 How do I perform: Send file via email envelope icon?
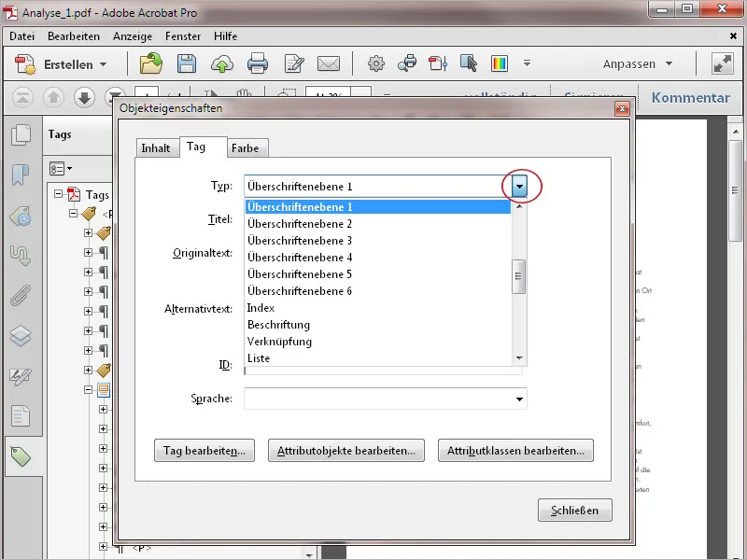[x=329, y=63]
